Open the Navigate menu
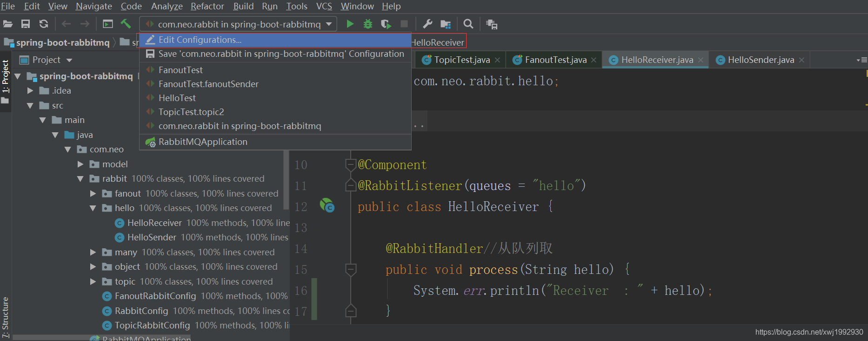This screenshot has width=868, height=341. tap(94, 6)
